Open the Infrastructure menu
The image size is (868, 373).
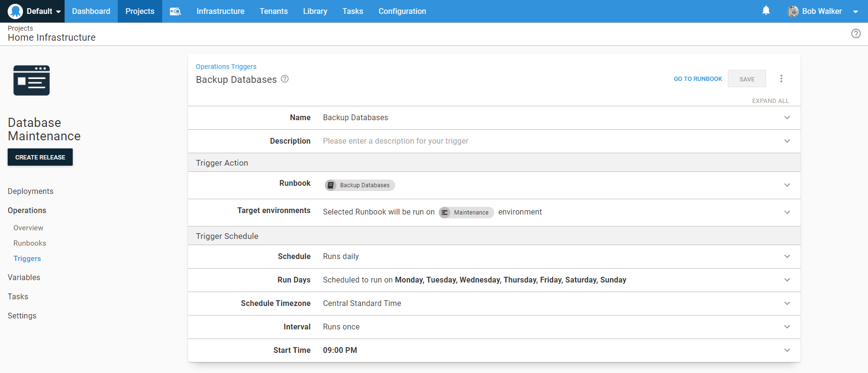pos(220,11)
